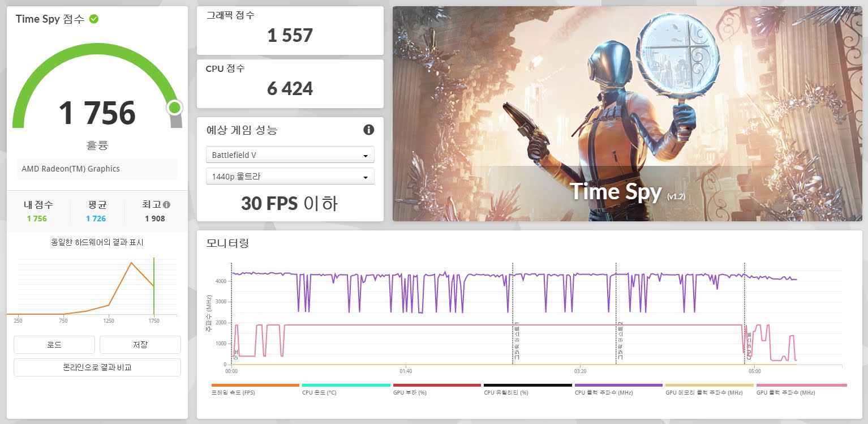868x424 pixels.
Task: Open the Battlefield V game dropdown
Action: click(290, 155)
